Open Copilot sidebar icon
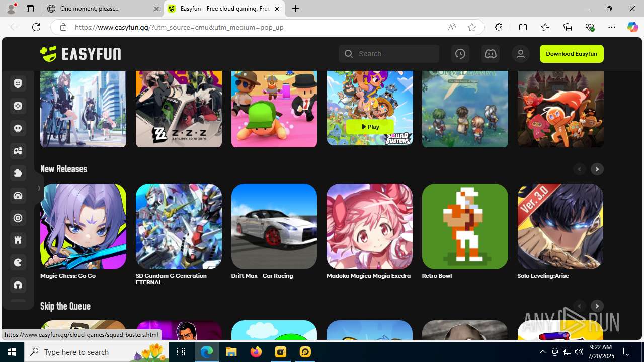The height and width of the screenshot is (362, 644). click(632, 27)
